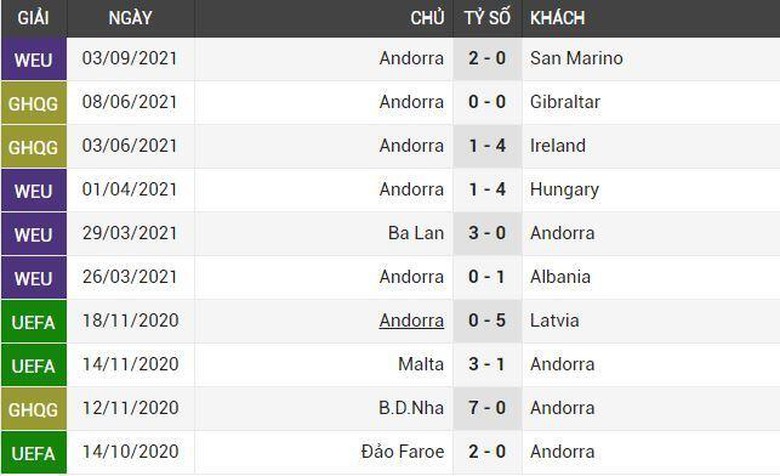Select the GIẢI column header

33,18
